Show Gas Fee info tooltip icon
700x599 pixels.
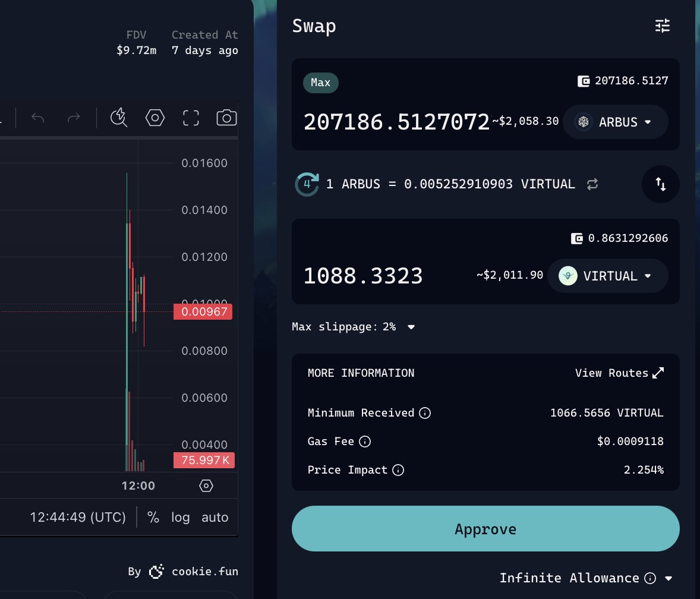coord(365,442)
